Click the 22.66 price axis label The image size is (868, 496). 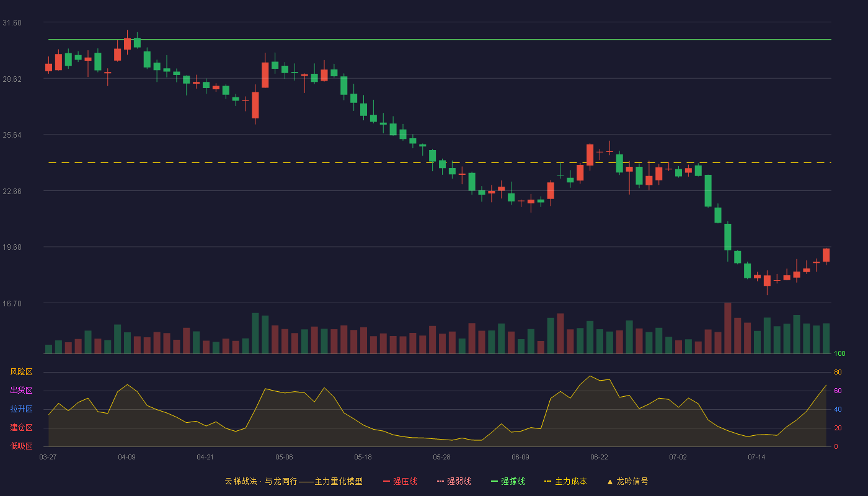[12, 192]
